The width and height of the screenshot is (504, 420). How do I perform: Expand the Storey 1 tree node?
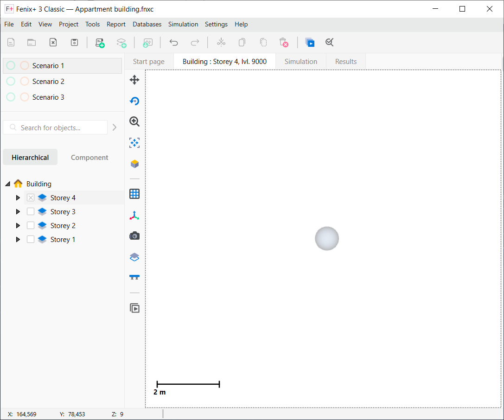(18, 239)
